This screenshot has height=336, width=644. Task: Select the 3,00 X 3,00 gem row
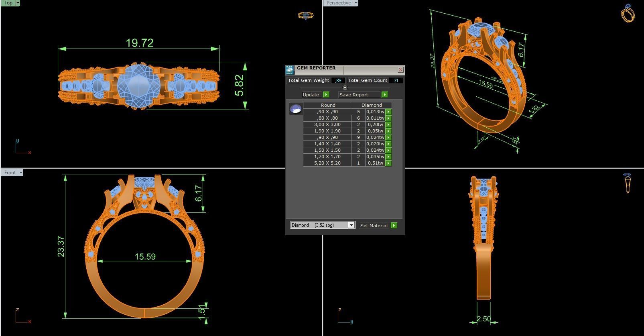pos(347,125)
